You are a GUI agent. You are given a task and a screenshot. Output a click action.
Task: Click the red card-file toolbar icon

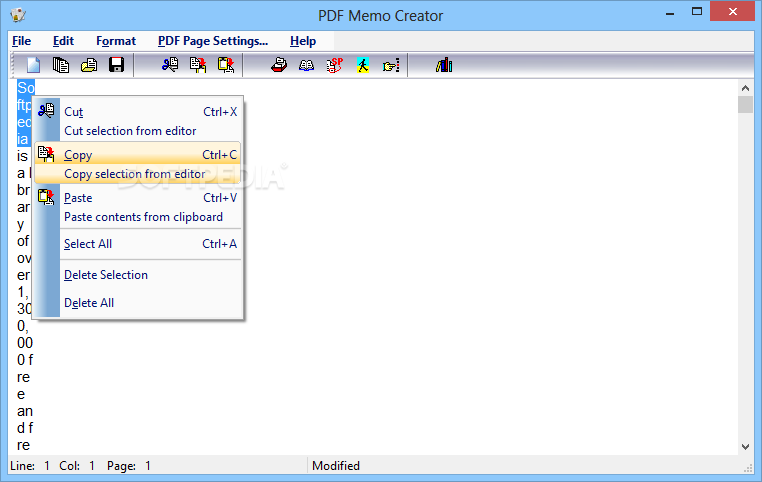(279, 65)
